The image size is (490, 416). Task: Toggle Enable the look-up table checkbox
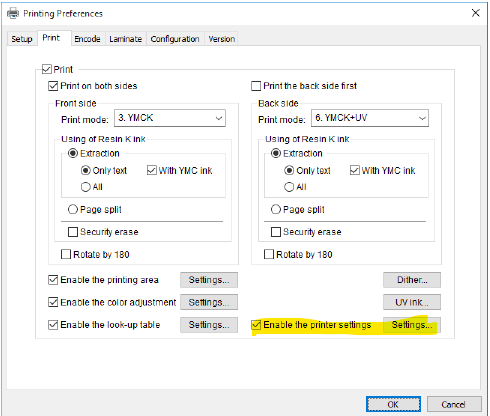pos(53,325)
